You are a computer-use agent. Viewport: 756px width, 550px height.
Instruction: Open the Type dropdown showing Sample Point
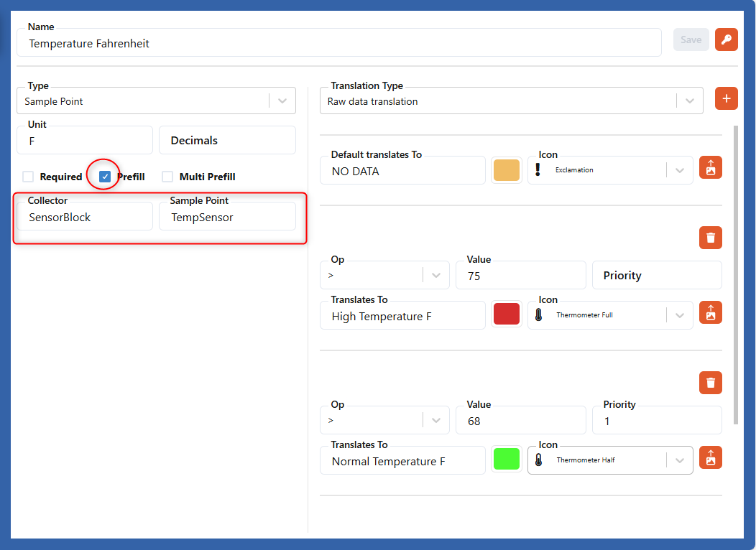tap(155, 101)
